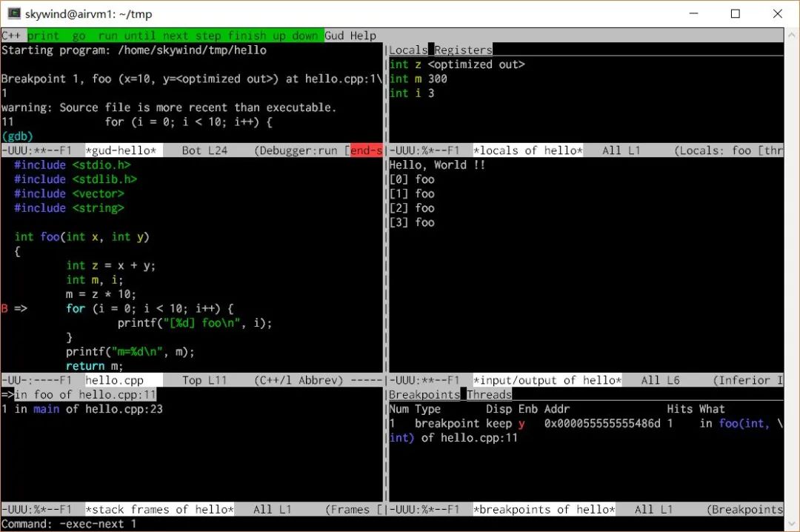Click the red breakpoint B marker in the fringe
Image resolution: width=800 pixels, height=532 pixels.
(4, 308)
